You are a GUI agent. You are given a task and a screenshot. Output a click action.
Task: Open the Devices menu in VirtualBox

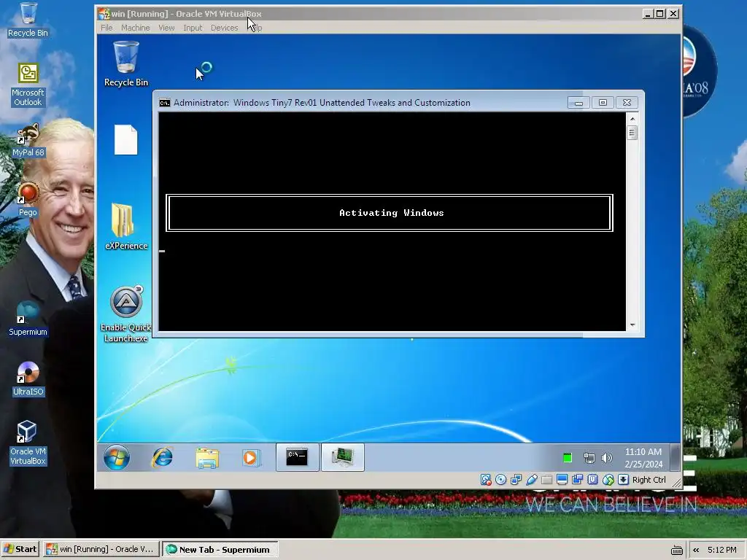click(225, 28)
